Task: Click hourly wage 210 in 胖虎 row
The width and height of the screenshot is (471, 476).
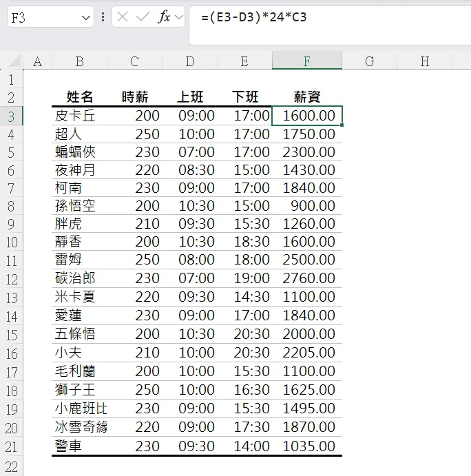Action: pos(135,224)
